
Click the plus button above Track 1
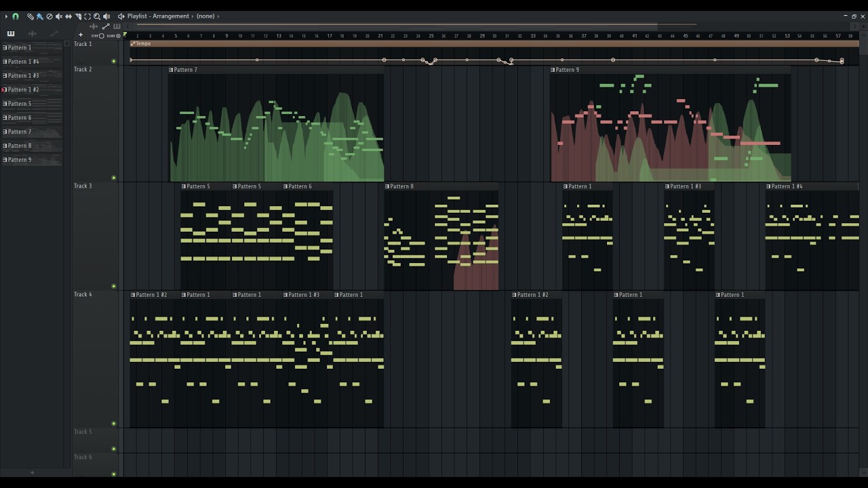(81, 35)
